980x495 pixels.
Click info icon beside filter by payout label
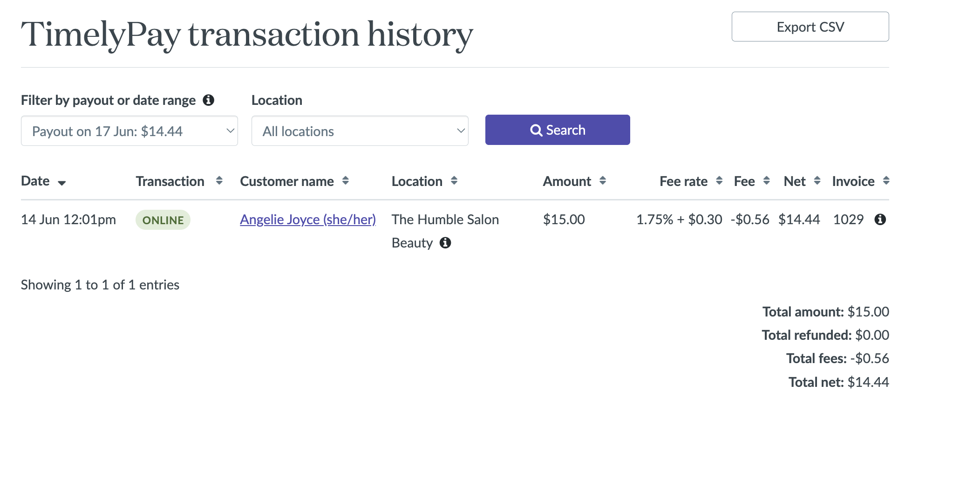208,100
